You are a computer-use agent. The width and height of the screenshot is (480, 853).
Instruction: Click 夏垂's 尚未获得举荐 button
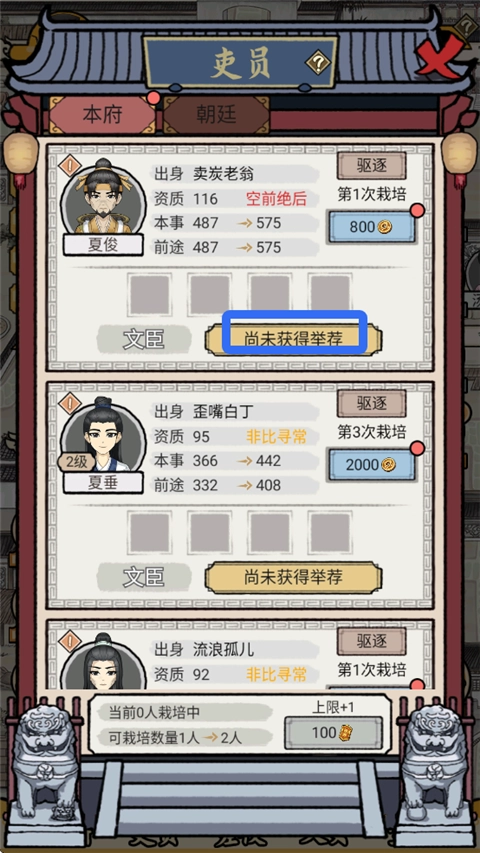click(x=293, y=577)
